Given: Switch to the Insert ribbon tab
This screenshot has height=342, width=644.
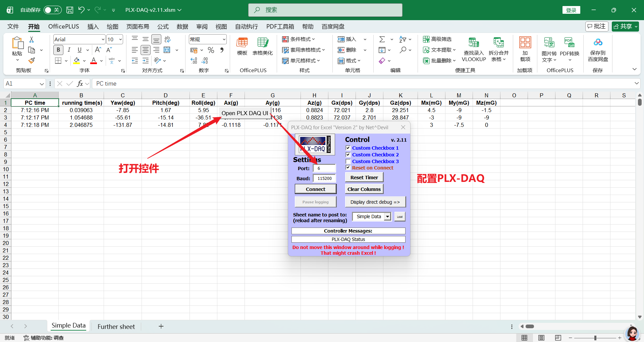Looking at the screenshot, I should [93, 27].
